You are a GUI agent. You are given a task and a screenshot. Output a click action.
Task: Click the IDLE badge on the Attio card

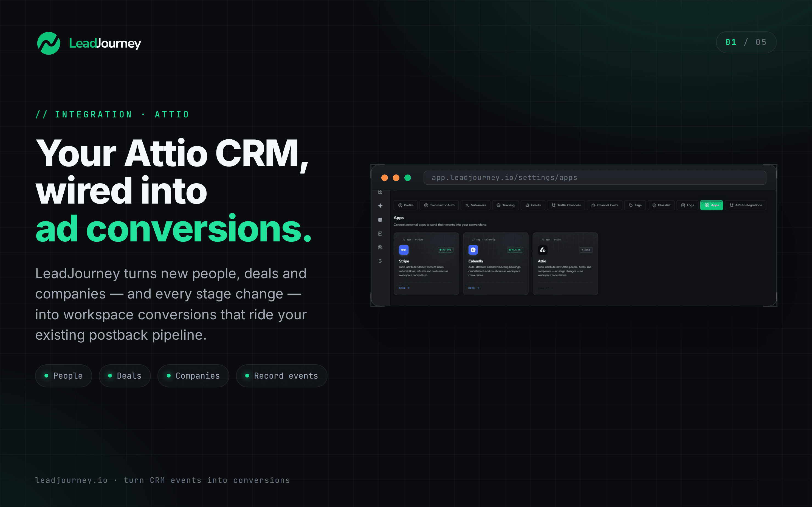[586, 250]
